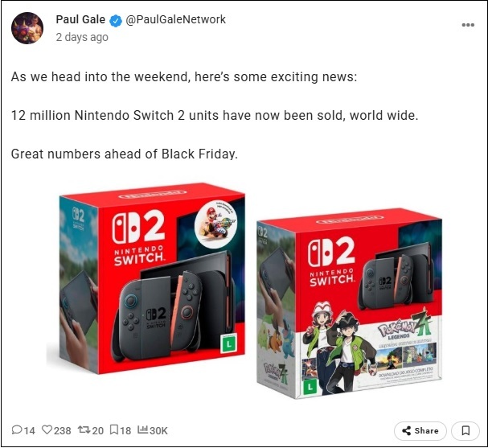Click the post text about 12 million units

tap(215, 116)
